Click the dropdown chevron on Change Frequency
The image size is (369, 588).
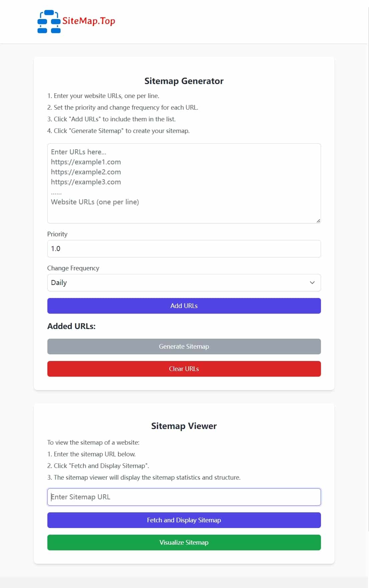pos(312,282)
